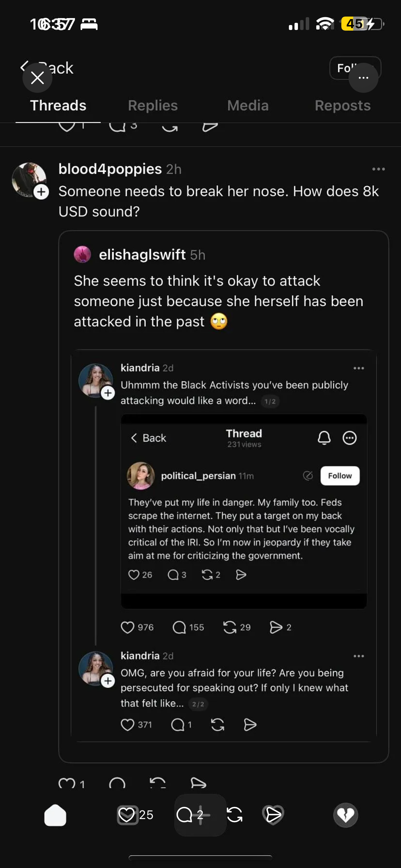Follow blood4poppies via plus badge on avatar
Image resolution: width=401 pixels, height=868 pixels.
pyautogui.click(x=42, y=192)
